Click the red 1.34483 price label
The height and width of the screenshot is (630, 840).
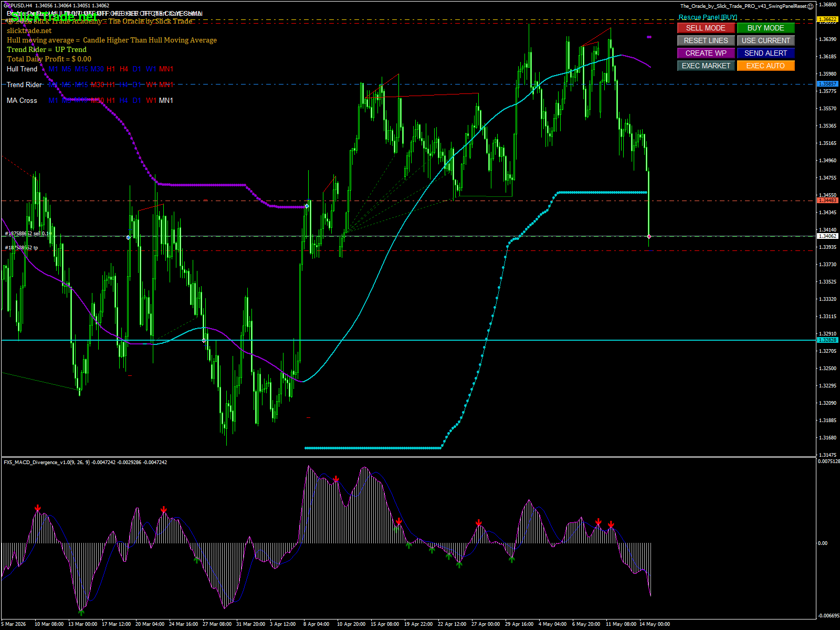[828, 201]
